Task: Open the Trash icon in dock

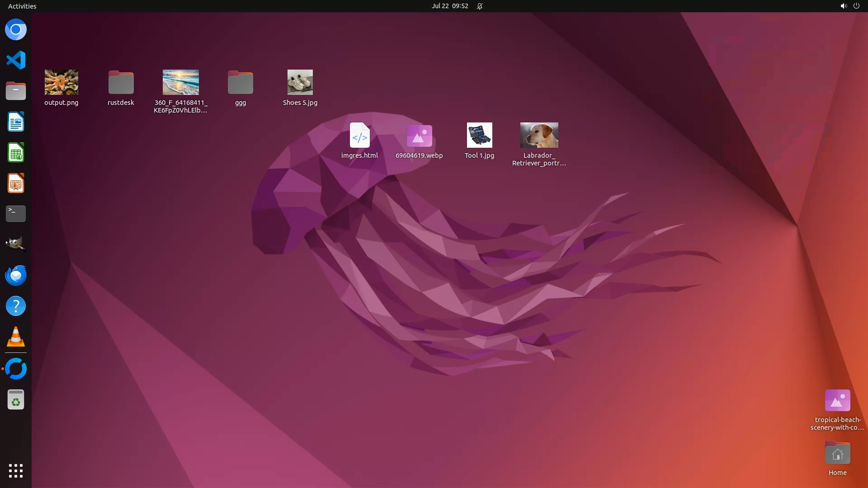Action: tap(16, 400)
